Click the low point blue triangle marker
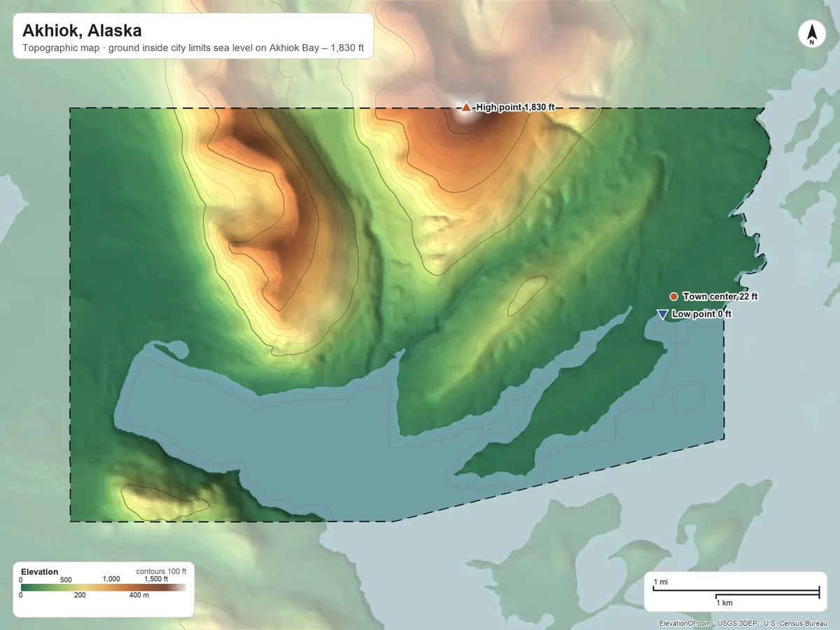This screenshot has height=630, width=840. pyautogui.click(x=662, y=315)
